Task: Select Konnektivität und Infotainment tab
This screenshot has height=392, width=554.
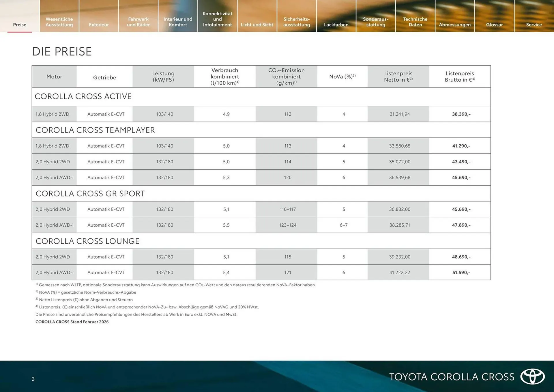Action: [217, 19]
